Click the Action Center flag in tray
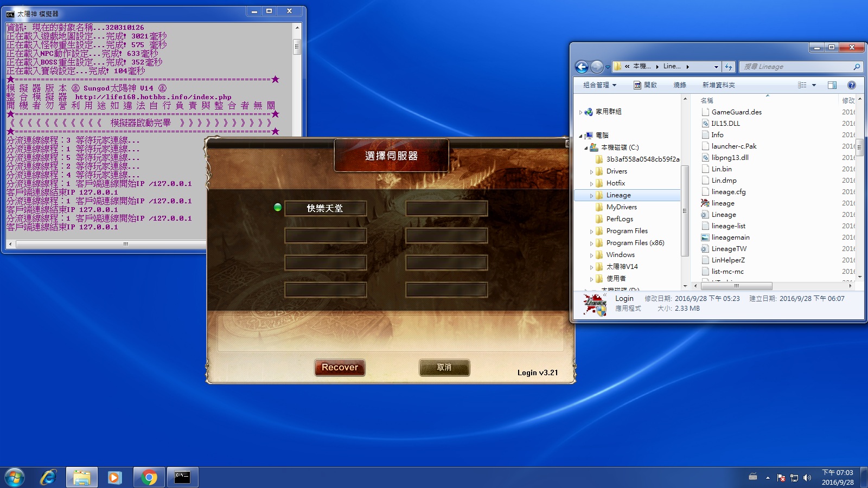 (x=781, y=478)
